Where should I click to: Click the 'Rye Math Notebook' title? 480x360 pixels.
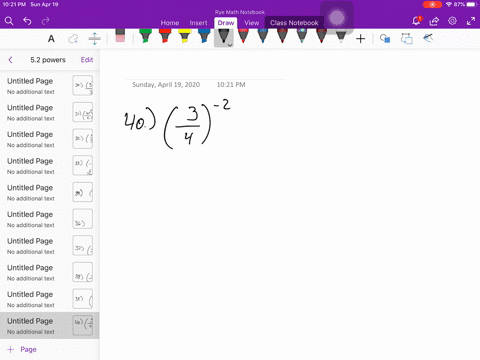click(240, 12)
